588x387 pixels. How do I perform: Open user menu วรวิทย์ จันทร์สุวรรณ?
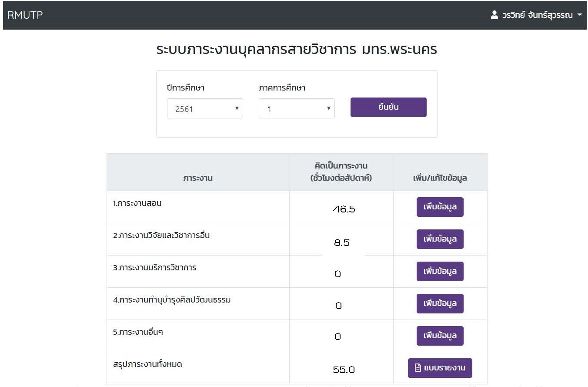[537, 15]
